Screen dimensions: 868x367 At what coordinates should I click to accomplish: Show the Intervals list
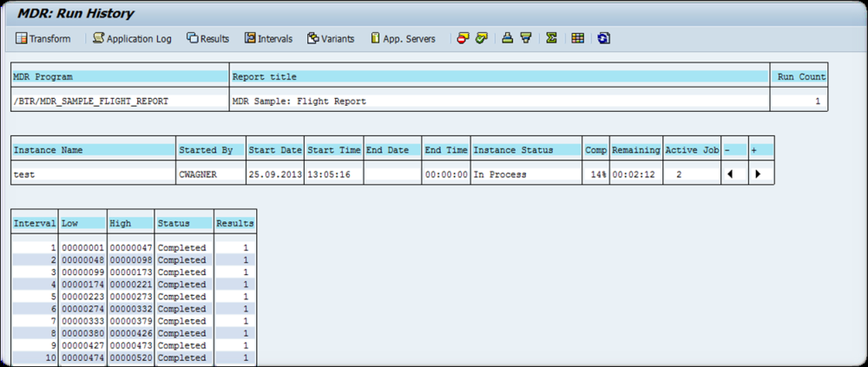tap(268, 39)
